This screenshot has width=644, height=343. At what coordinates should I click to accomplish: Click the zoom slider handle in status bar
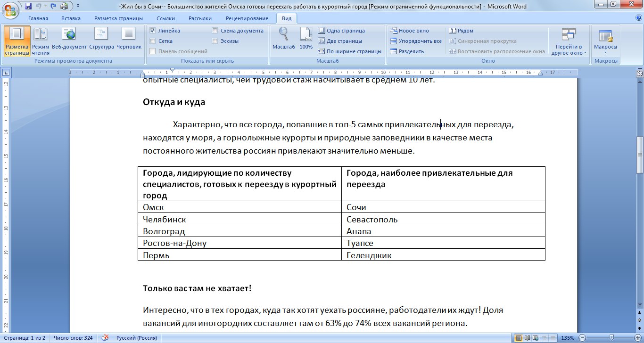coord(611,338)
